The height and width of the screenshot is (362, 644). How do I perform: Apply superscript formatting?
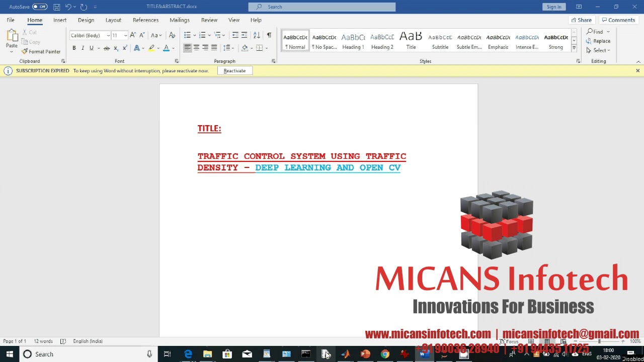124,48
